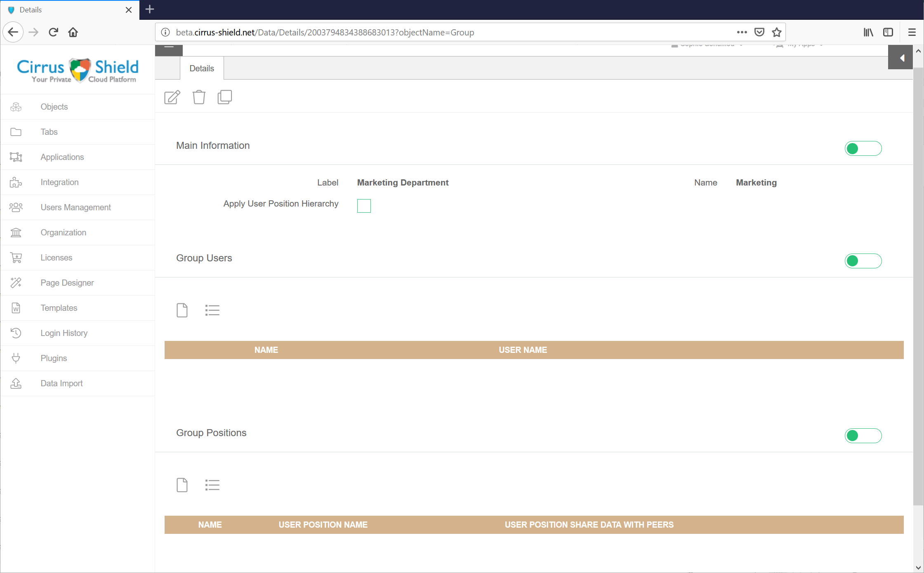Open the Users Management section
The height and width of the screenshot is (573, 924).
tap(75, 207)
